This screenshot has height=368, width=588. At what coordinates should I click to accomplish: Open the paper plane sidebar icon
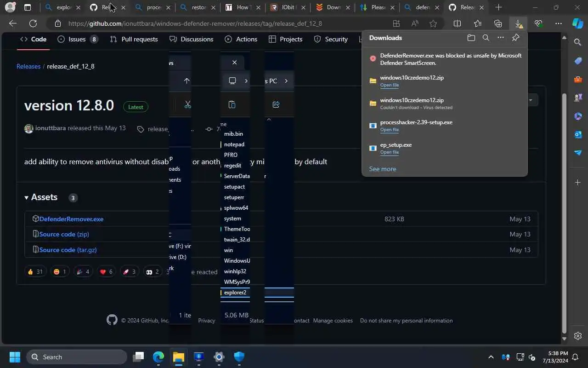(x=578, y=153)
